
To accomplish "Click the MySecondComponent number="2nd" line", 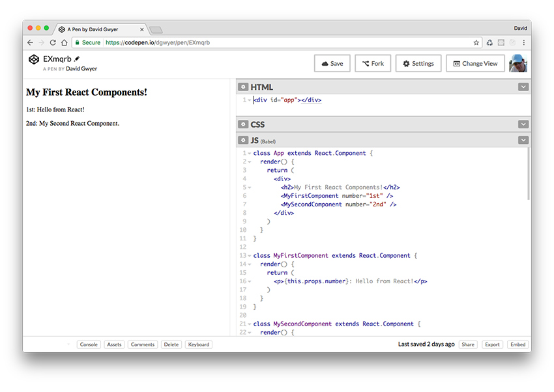I will coord(338,204).
